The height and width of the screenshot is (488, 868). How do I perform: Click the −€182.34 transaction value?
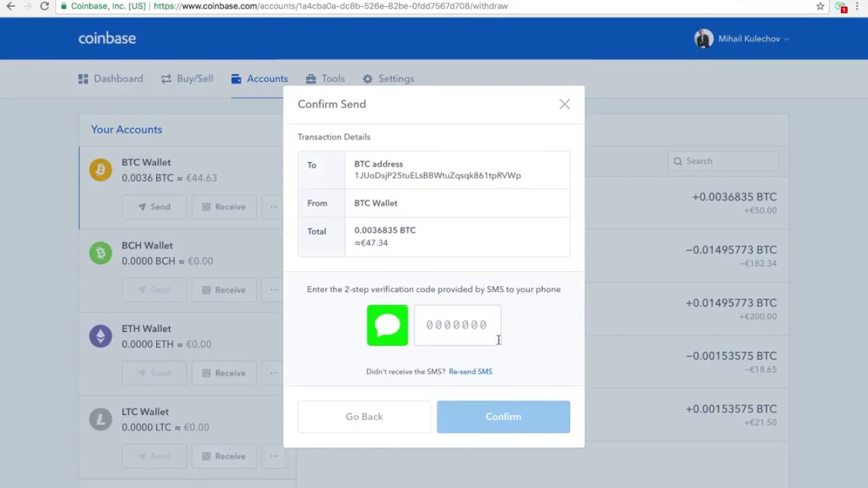pos(758,264)
